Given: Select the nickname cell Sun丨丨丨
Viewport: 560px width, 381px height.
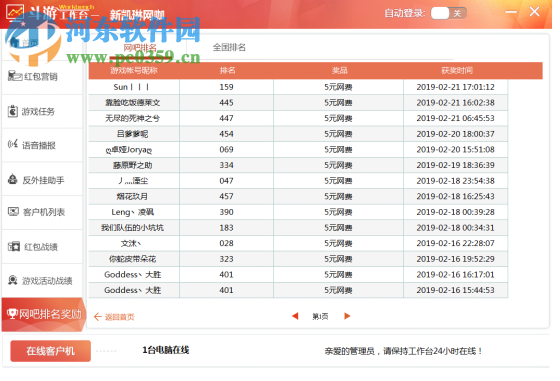Looking at the screenshot, I should point(131,87).
